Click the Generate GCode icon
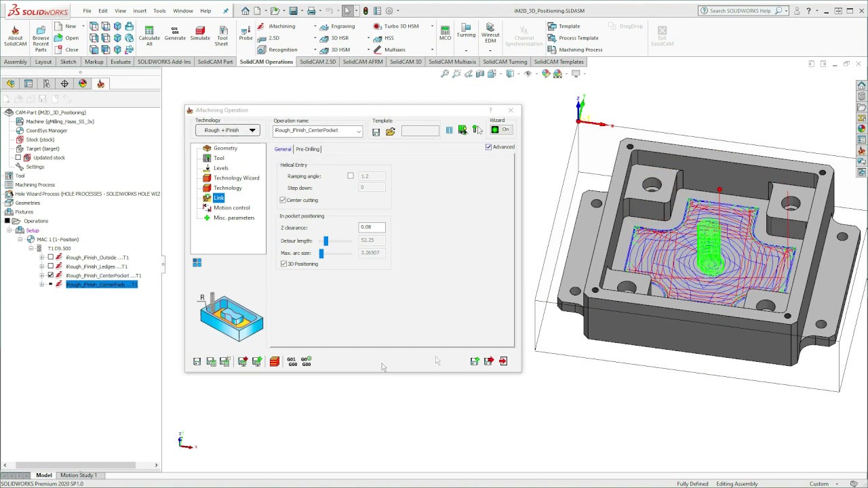The height and width of the screenshot is (488, 868). pyautogui.click(x=175, y=34)
